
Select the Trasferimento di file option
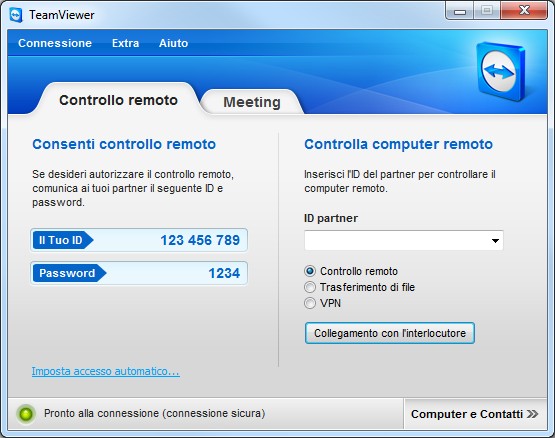click(310, 287)
